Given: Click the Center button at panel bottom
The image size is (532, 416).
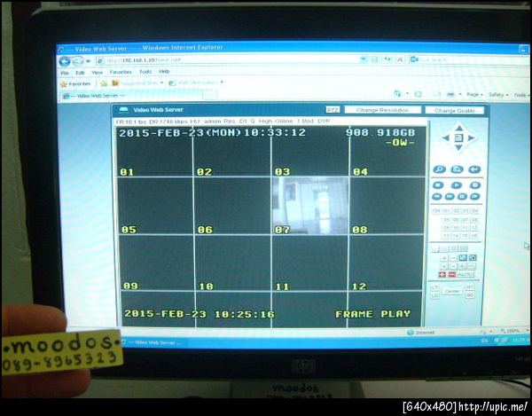Looking at the screenshot, I should 452,292.
